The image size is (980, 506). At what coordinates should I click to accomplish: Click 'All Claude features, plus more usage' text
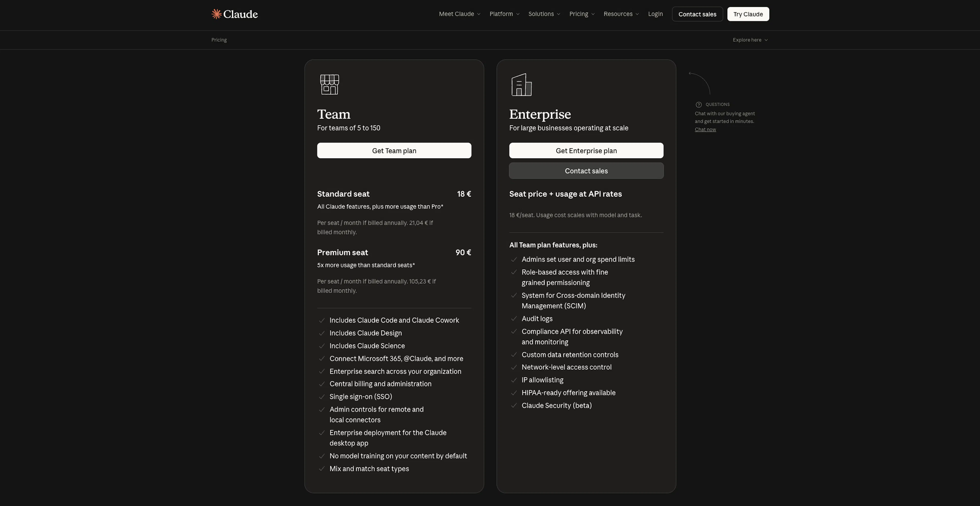380,207
